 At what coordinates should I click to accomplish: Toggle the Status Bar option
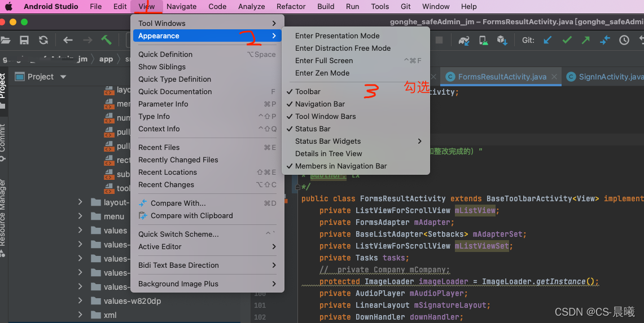tap(355, 129)
